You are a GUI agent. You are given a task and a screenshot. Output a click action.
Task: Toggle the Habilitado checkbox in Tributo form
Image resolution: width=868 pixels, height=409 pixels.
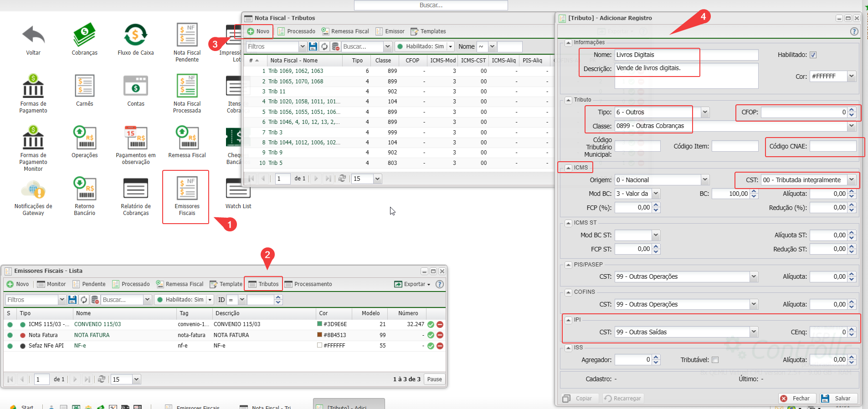813,55
